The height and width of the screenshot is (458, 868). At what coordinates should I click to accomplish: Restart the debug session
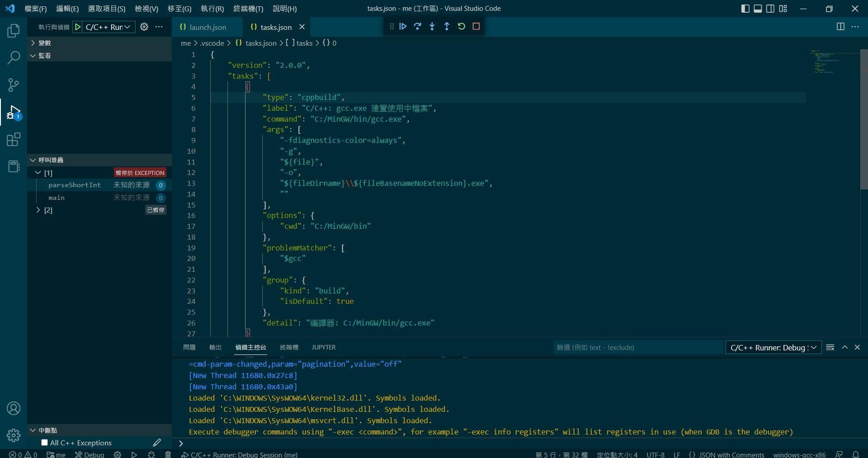(461, 26)
